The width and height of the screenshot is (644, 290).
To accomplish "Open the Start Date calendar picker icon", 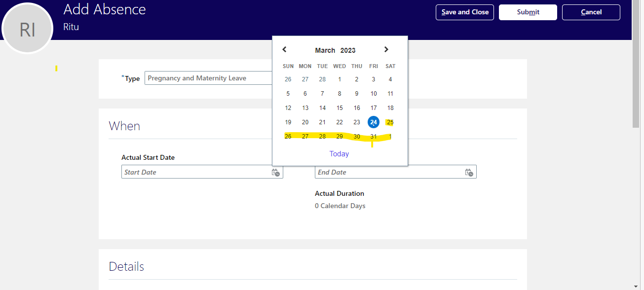I will coord(276,172).
